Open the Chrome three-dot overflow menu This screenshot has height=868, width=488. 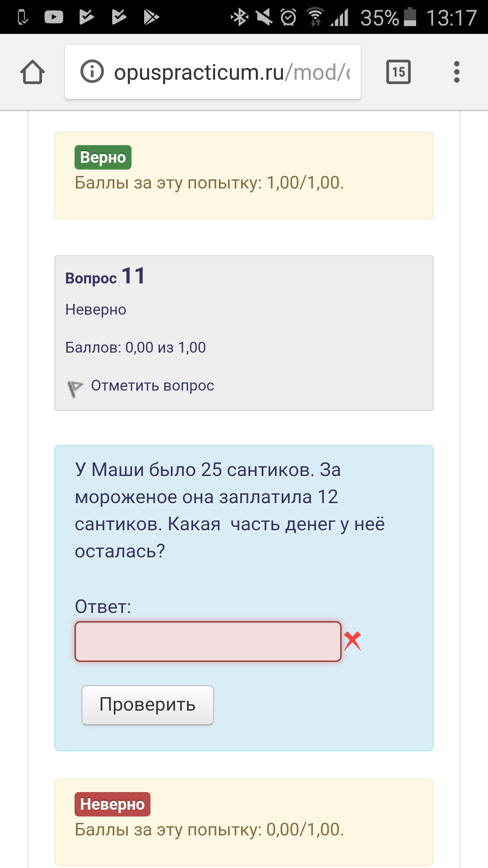click(x=456, y=72)
